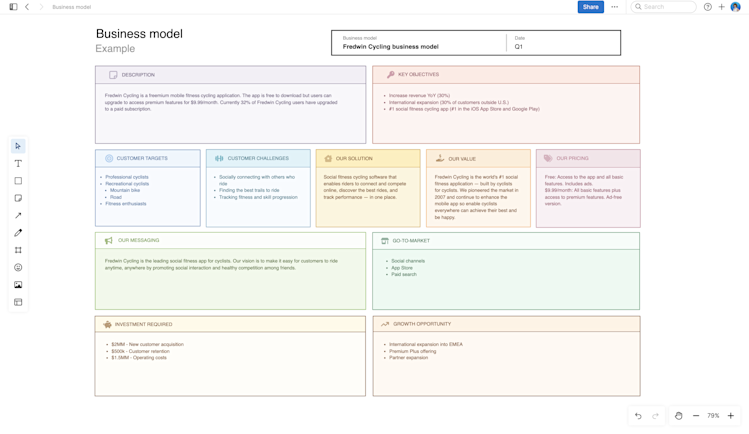This screenshot has height=434, width=749.
Task: Open the more options ellipsis menu
Action: [x=615, y=7]
